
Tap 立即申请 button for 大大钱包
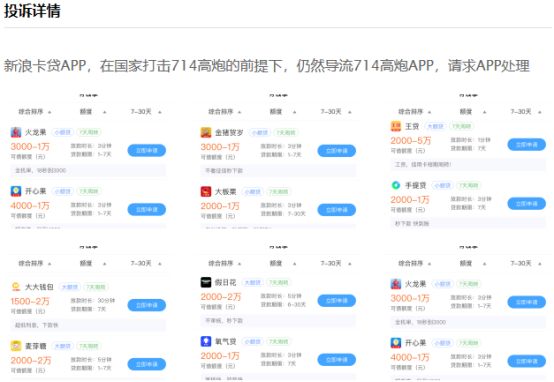click(x=147, y=305)
